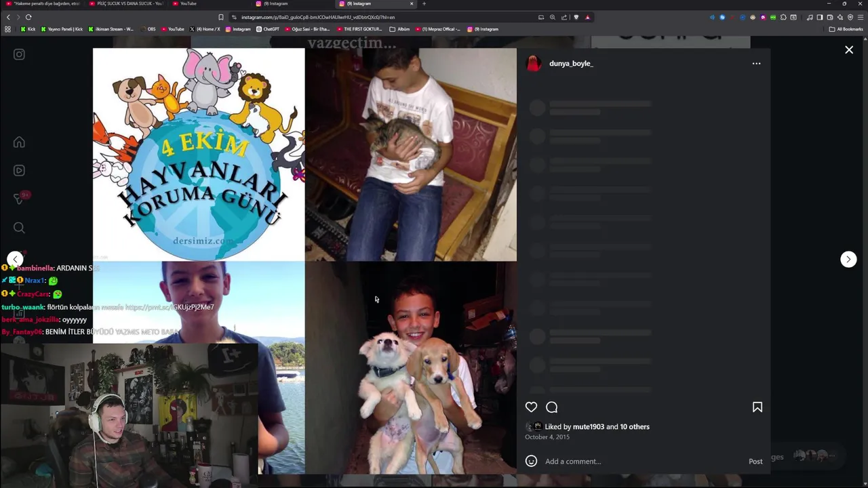Go to the previous post with left arrow
The height and width of the screenshot is (488, 868).
(15, 259)
